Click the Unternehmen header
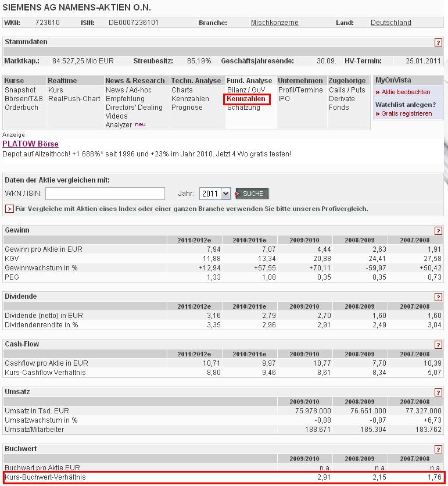448x486 pixels. pyautogui.click(x=300, y=81)
